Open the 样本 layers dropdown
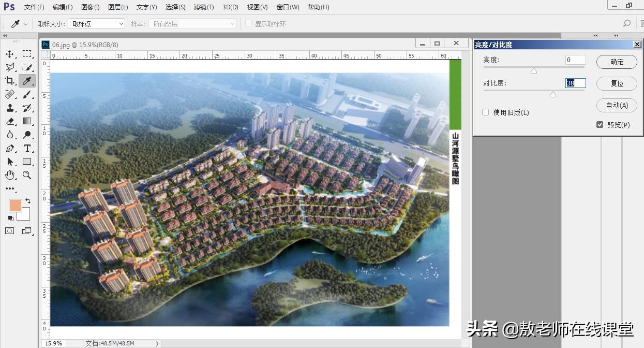The image size is (644, 348). tap(192, 23)
